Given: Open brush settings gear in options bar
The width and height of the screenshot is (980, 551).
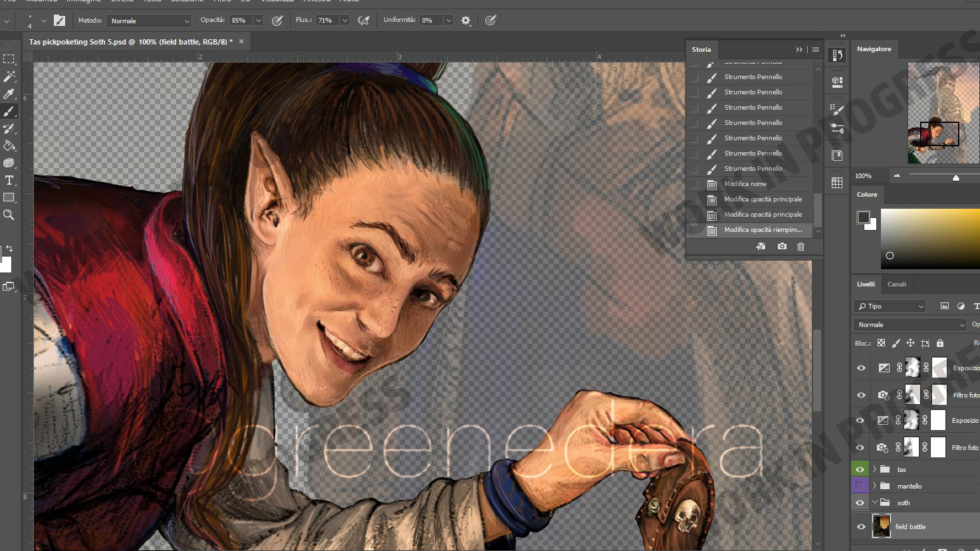Looking at the screenshot, I should [466, 21].
